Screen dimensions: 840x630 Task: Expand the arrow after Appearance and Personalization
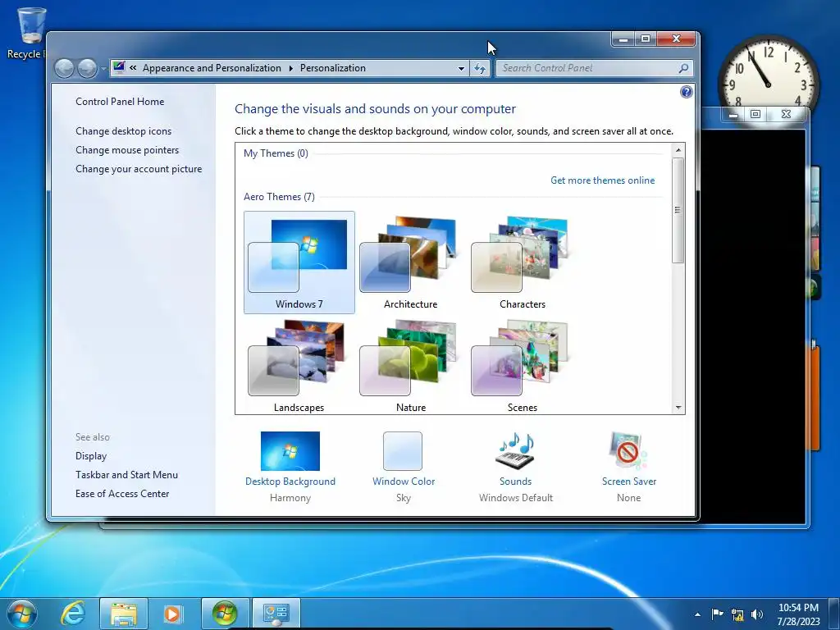tap(291, 68)
